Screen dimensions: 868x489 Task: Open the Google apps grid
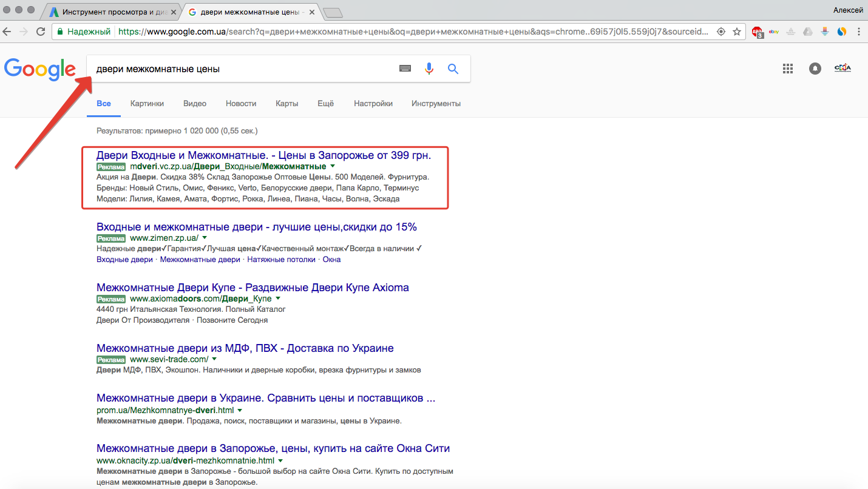[x=788, y=69]
